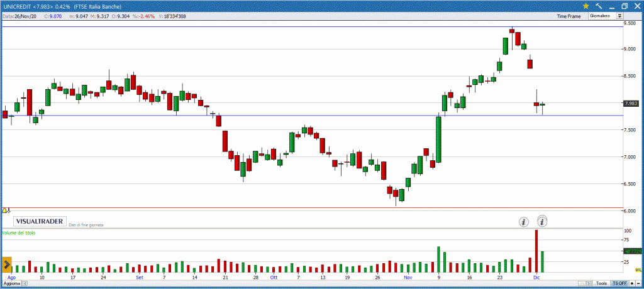Zoom in with the plus button
This screenshot has height=289, width=644.
pyautogui.click(x=632, y=284)
